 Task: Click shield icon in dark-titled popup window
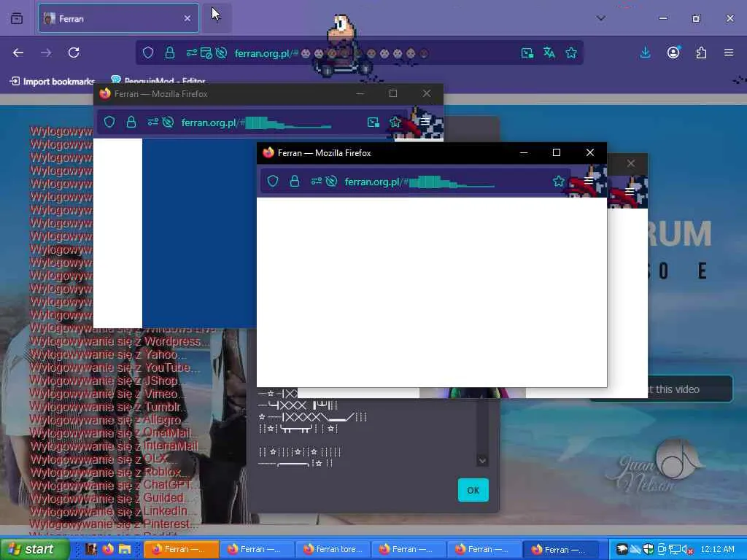point(109,122)
